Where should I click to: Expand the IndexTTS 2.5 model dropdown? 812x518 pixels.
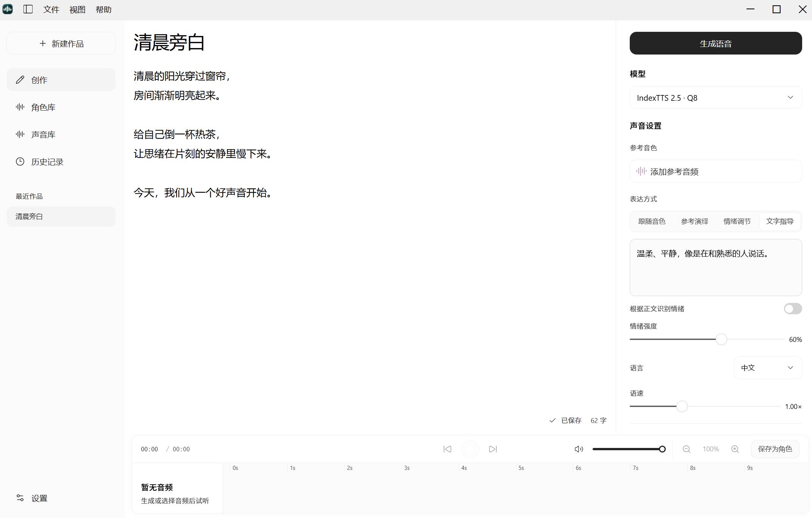716,98
